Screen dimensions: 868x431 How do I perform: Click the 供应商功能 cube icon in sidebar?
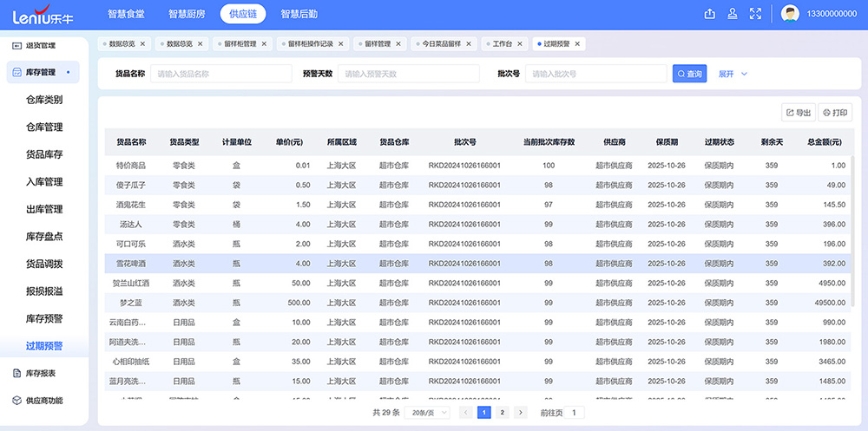click(16, 401)
